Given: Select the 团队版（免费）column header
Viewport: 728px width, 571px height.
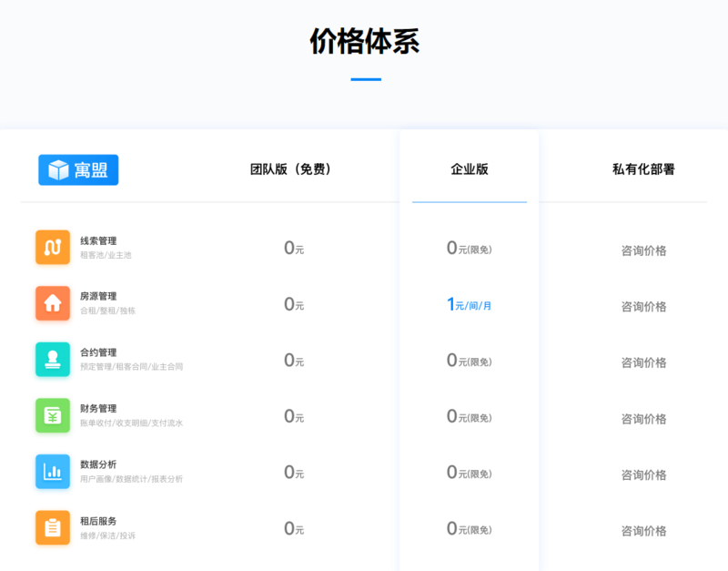Looking at the screenshot, I should [293, 169].
